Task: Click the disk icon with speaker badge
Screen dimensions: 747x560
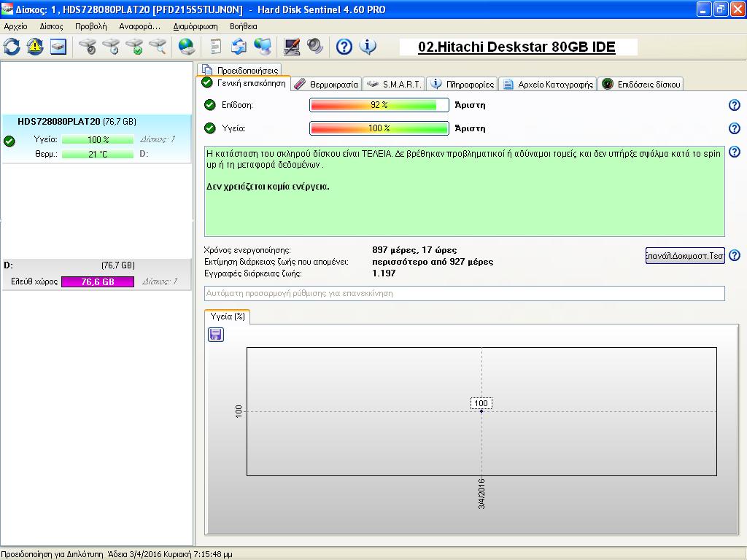Action: pos(88,47)
